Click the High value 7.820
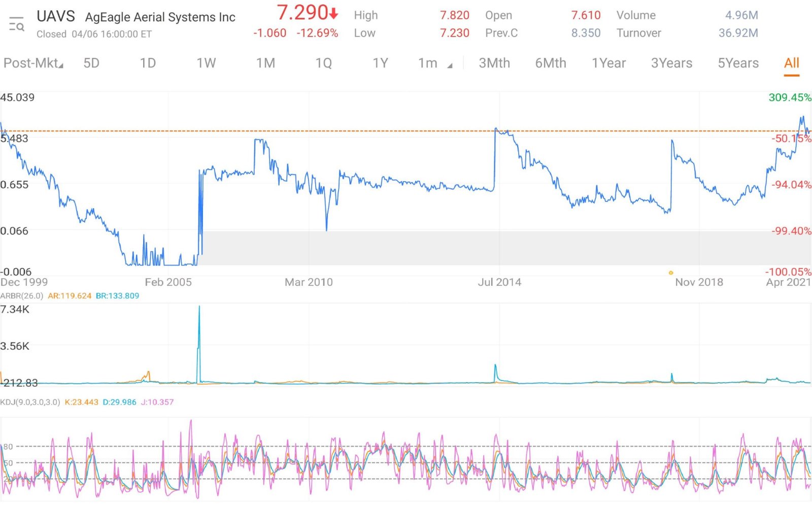The image size is (812, 507). click(455, 16)
